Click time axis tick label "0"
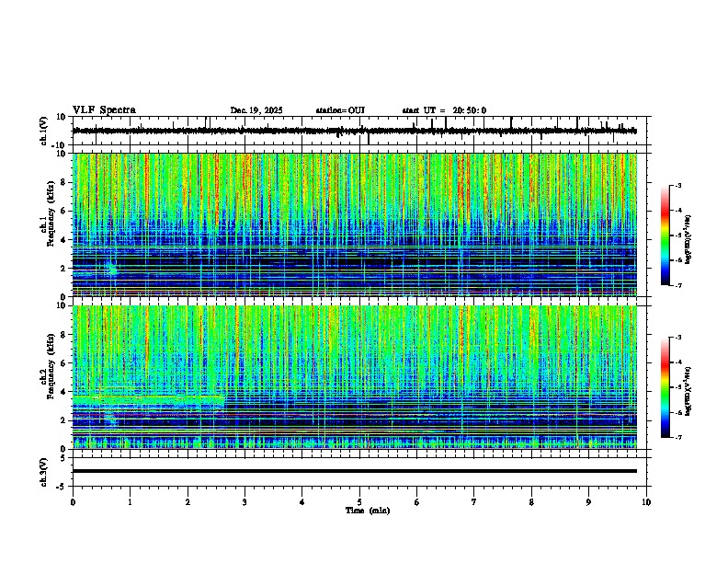The image size is (728, 563). tap(73, 502)
